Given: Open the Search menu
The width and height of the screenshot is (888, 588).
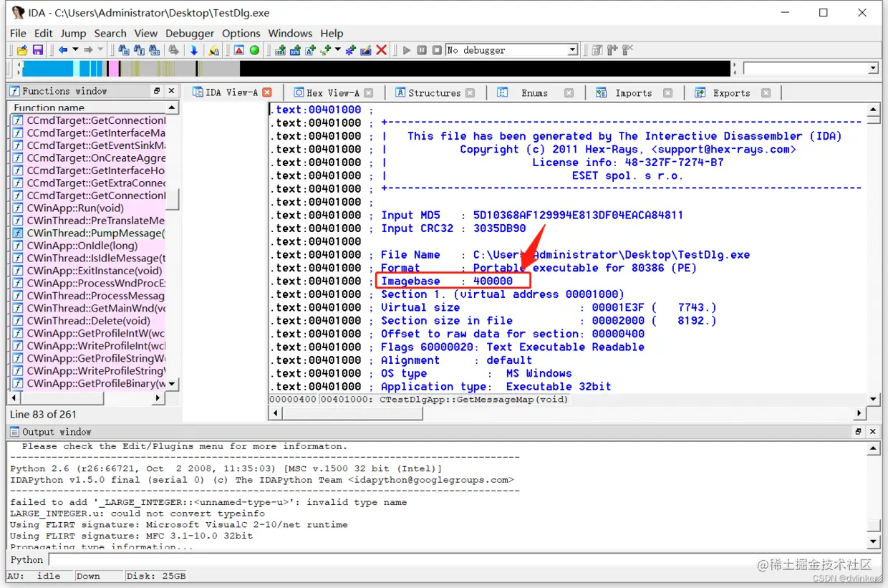Looking at the screenshot, I should point(110,33).
